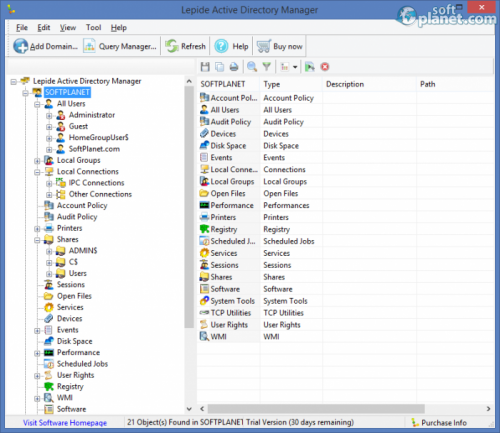Click the Search magnifier icon in the list toolbar
This screenshot has width=500, height=433.
(x=252, y=67)
